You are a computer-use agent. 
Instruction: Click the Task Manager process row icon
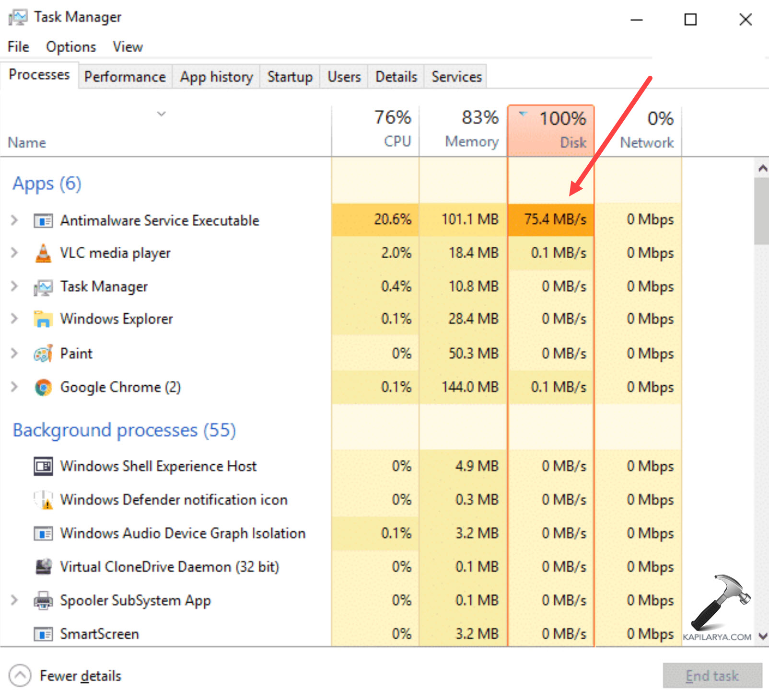point(43,287)
